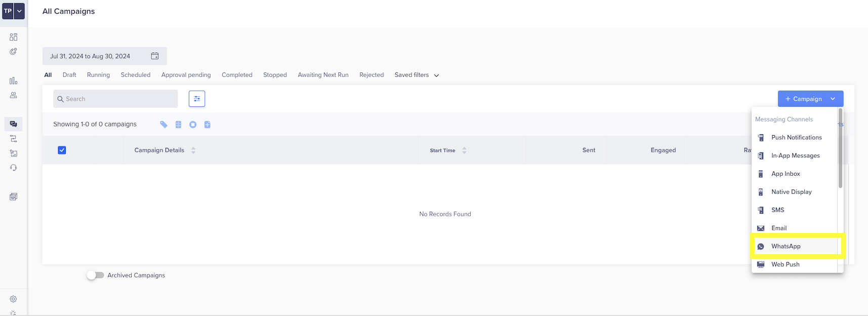This screenshot has height=316, width=868.
Task: Collapse the Campaign button dropdown arrow
Action: [833, 99]
